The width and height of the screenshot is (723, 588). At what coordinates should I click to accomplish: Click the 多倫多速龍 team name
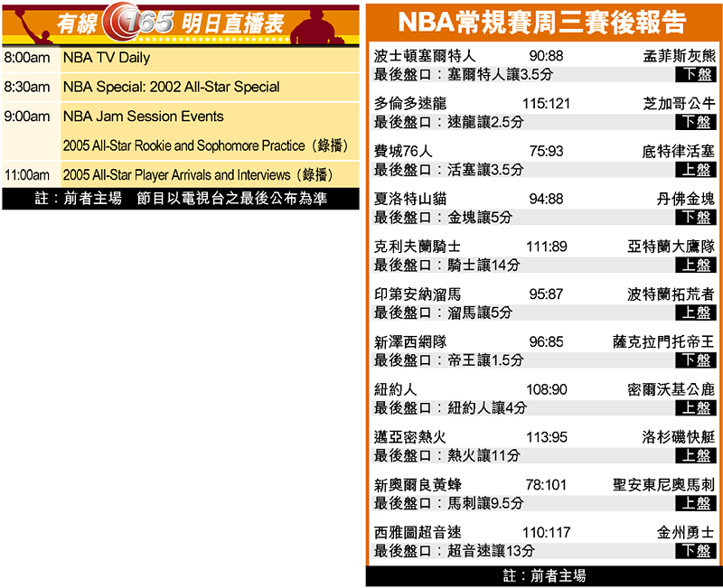click(x=410, y=103)
